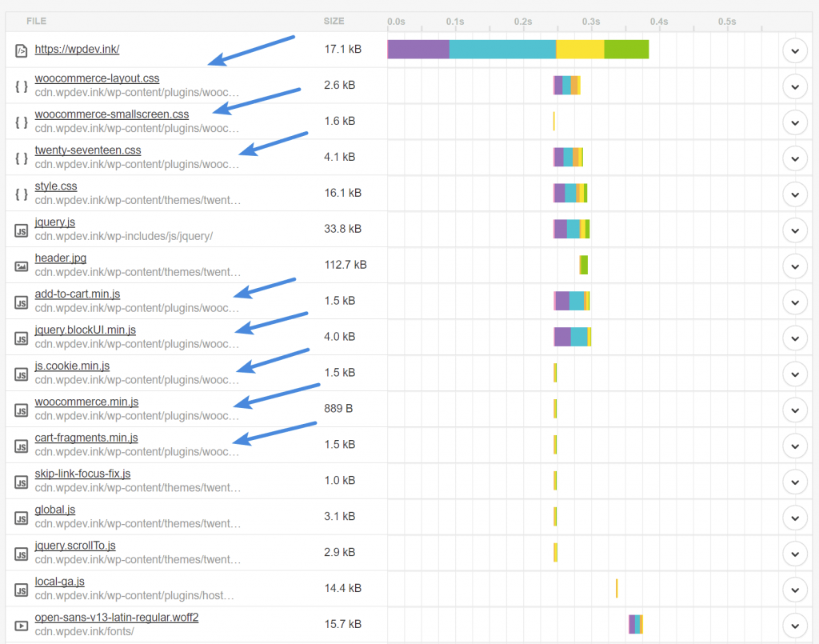819x644 pixels.
Task: Sort by the SIZE column header
Action: (334, 21)
